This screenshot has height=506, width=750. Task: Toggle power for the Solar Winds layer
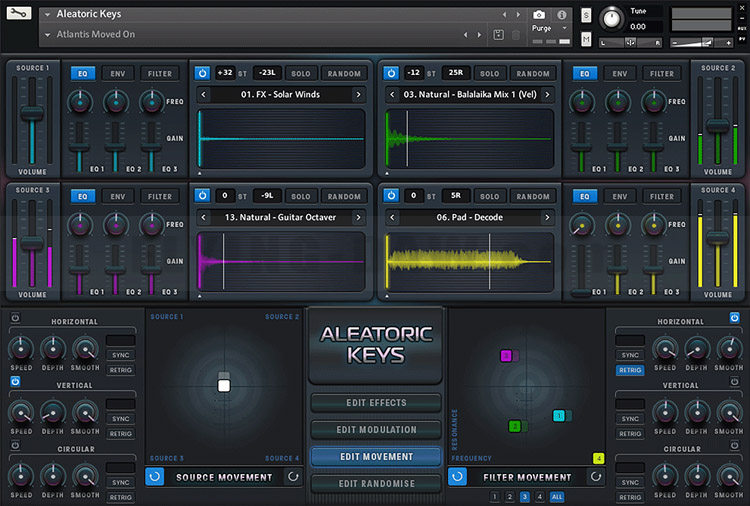(x=202, y=73)
